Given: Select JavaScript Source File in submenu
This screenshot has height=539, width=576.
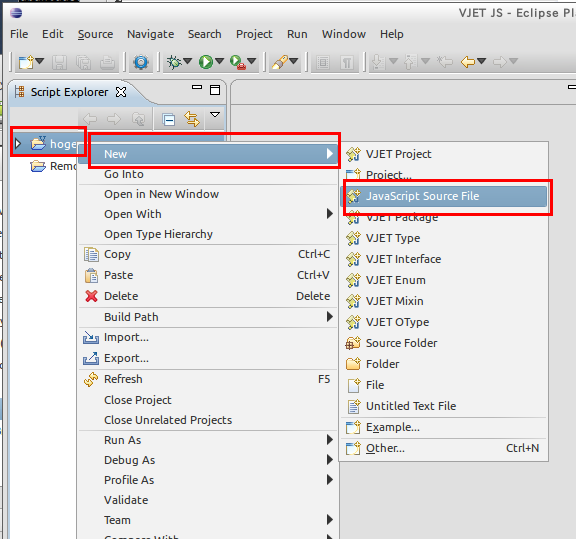Looking at the screenshot, I should tap(444, 196).
